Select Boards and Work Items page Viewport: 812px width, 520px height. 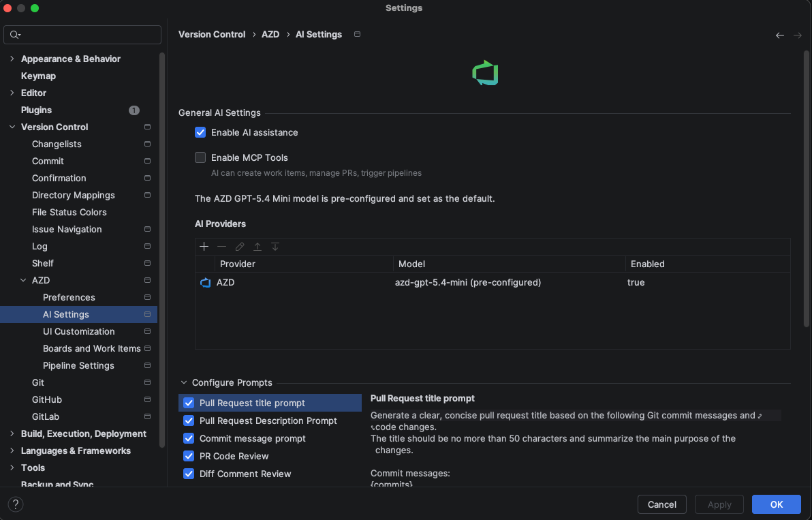pyautogui.click(x=92, y=348)
